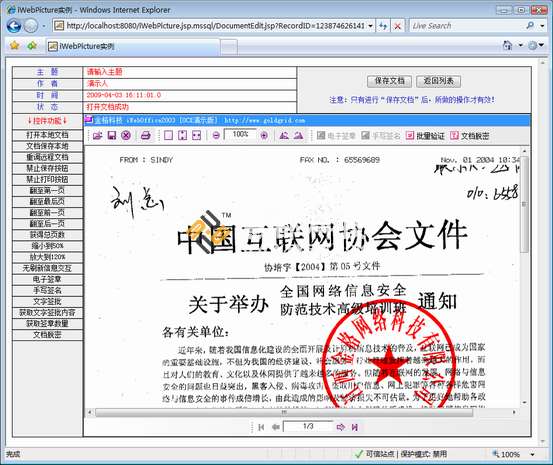The width and height of the screenshot is (553, 465).
Task: Click the rotate right image icon
Action: click(298, 135)
